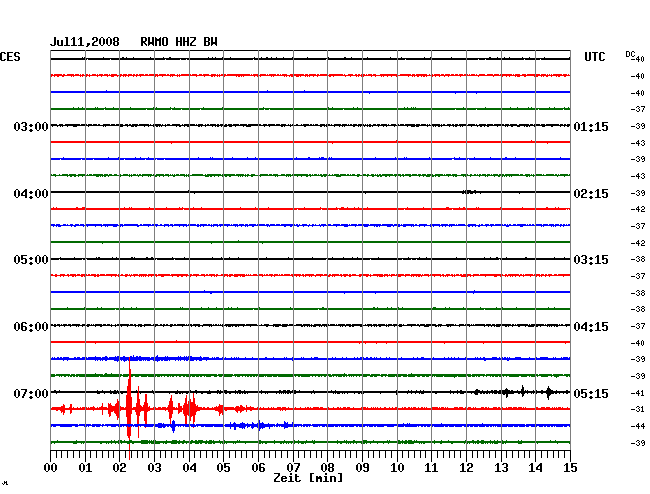The height and width of the screenshot is (494, 650).
Task: Click the DC column header
Action: click(x=630, y=54)
